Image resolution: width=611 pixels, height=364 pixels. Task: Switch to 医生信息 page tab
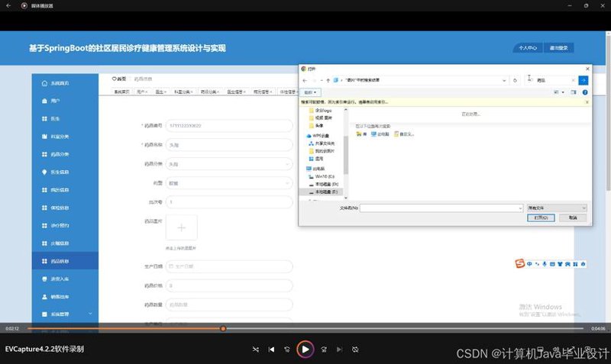point(236,92)
